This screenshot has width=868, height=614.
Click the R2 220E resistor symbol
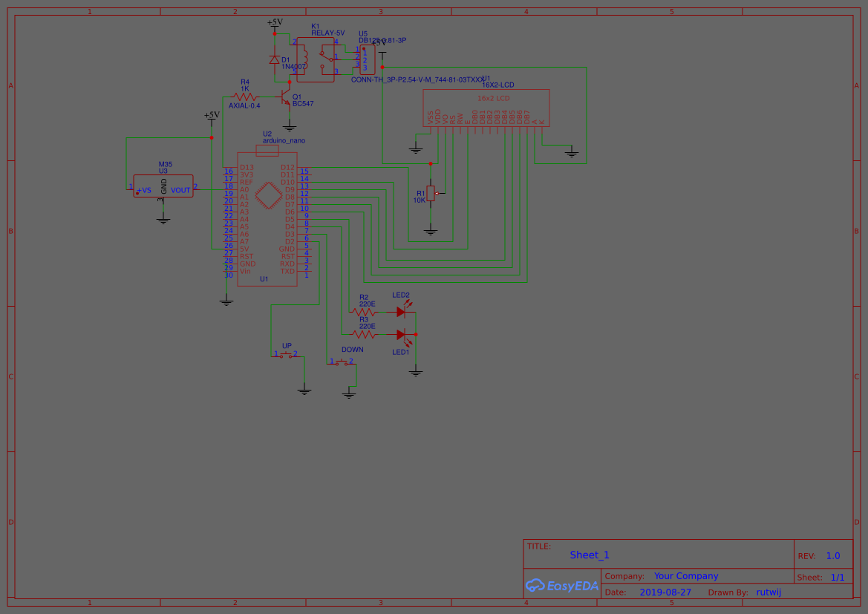pos(364,312)
